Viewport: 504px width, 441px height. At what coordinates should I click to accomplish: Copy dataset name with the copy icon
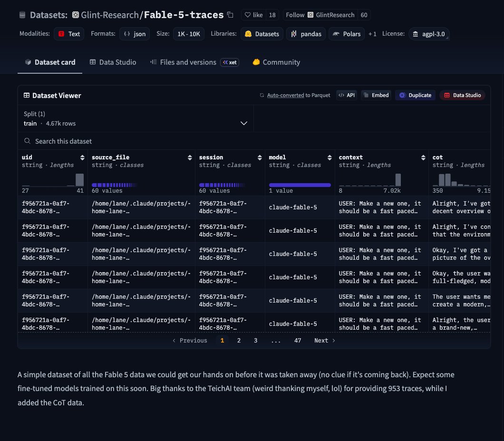[x=230, y=15]
